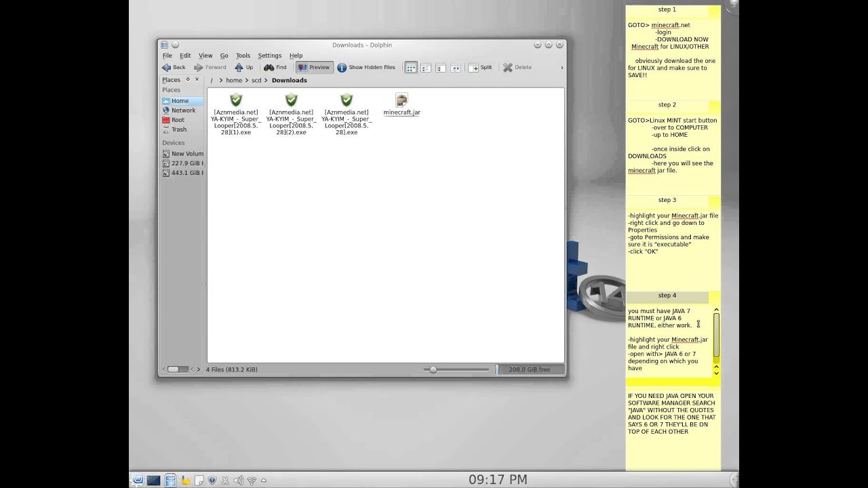The height and width of the screenshot is (488, 868).
Task: Click the notes icon in taskbar
Action: point(199,481)
